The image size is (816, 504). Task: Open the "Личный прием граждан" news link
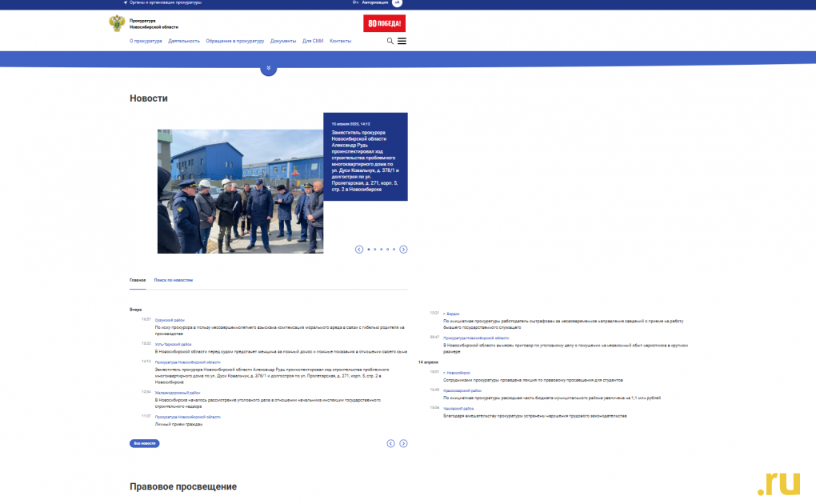click(x=178, y=424)
